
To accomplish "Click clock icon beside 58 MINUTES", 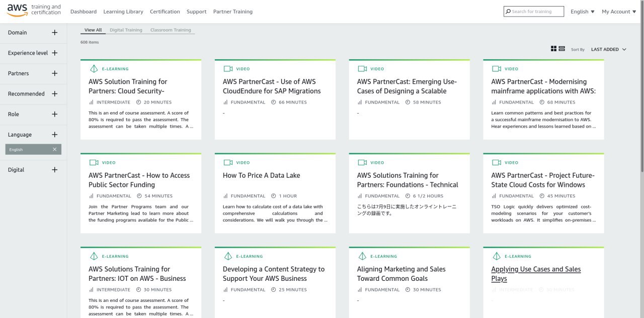I will (408, 102).
